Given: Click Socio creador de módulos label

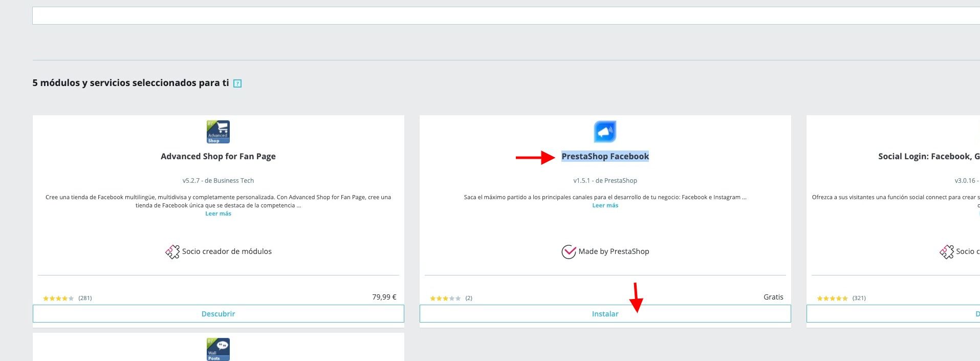Looking at the screenshot, I should (227, 251).
